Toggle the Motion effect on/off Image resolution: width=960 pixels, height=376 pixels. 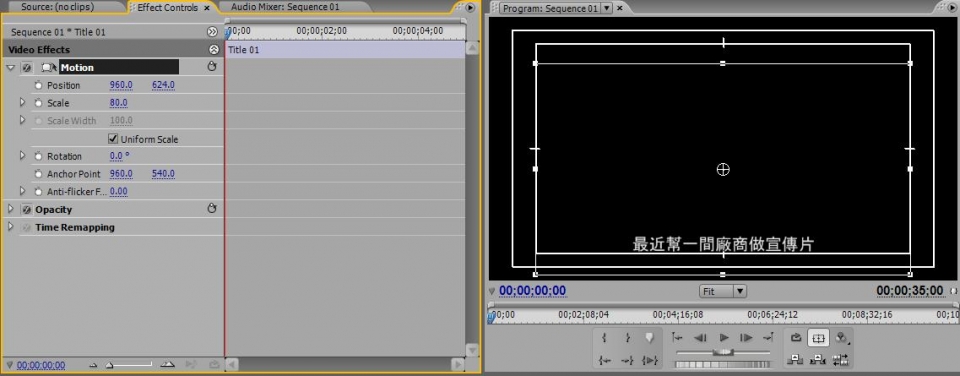27,67
